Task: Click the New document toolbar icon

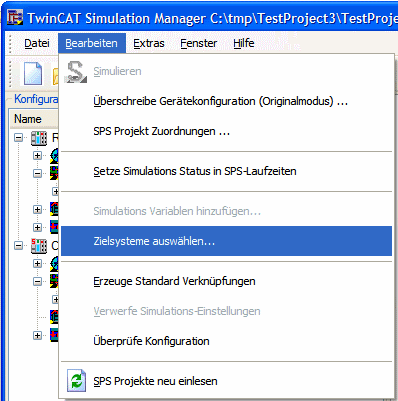Action: tap(33, 73)
